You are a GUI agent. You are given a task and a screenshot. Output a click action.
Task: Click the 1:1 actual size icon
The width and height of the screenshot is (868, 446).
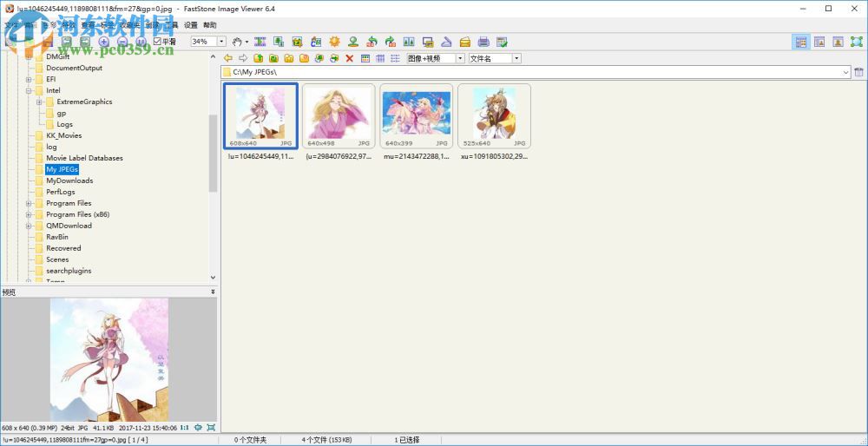(x=185, y=428)
